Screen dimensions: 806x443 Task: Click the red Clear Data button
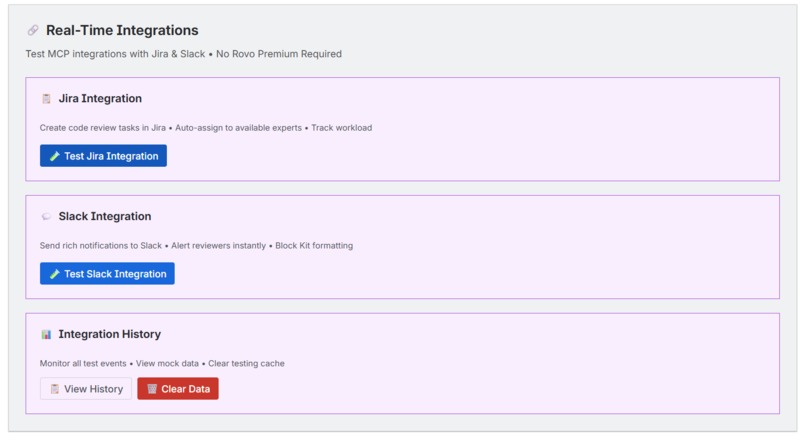tap(178, 389)
